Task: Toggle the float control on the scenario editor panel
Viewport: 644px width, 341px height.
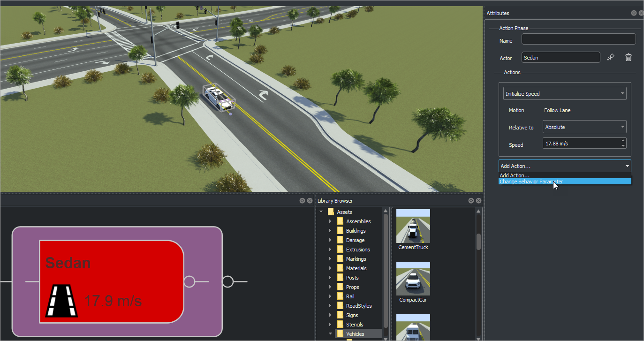Action: [x=302, y=200]
